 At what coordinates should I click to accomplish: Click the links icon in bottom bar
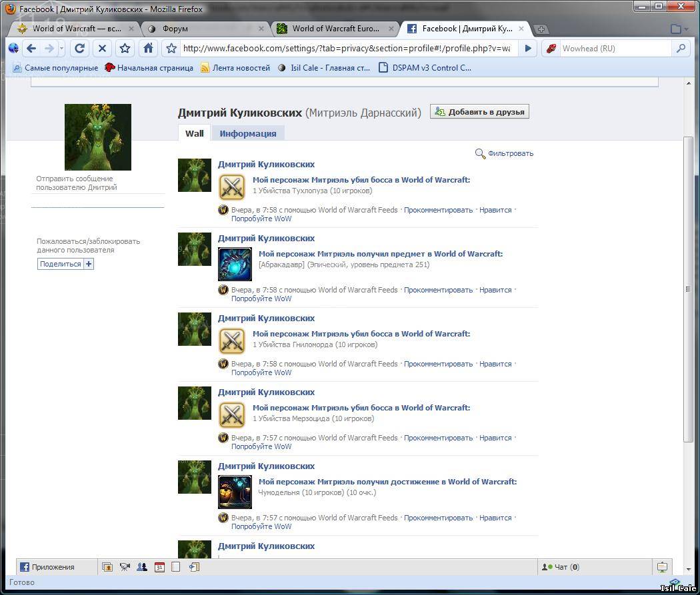(x=194, y=567)
